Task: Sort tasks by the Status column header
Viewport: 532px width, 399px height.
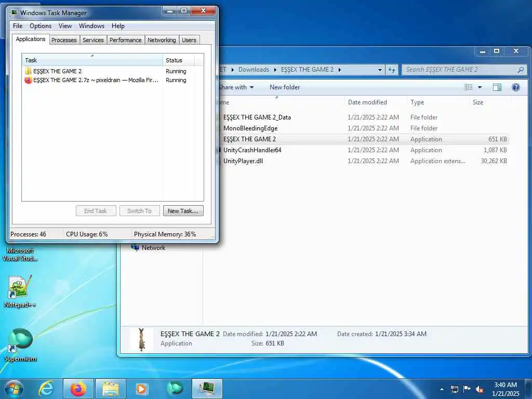Action: [179, 60]
